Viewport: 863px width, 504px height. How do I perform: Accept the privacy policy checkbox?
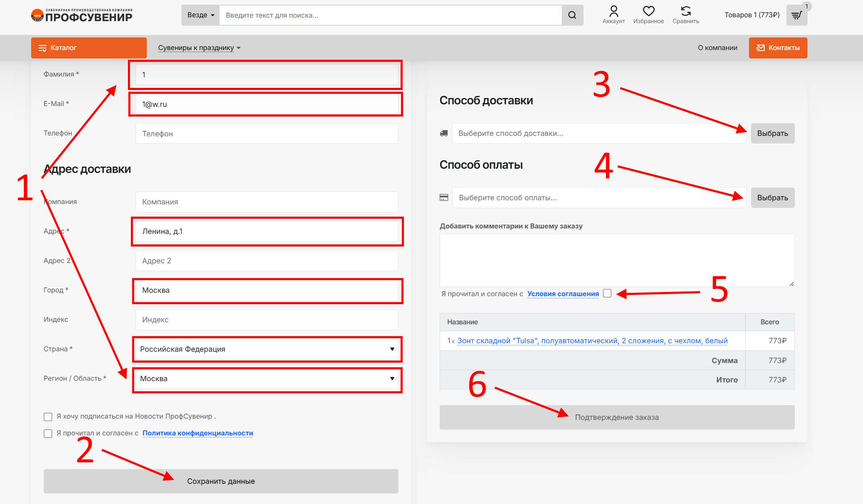coord(48,434)
